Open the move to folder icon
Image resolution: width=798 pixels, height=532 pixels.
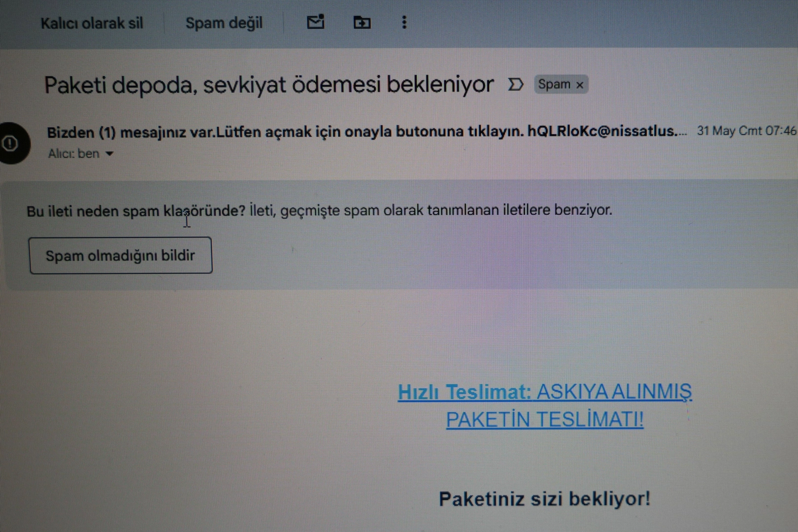(x=362, y=23)
